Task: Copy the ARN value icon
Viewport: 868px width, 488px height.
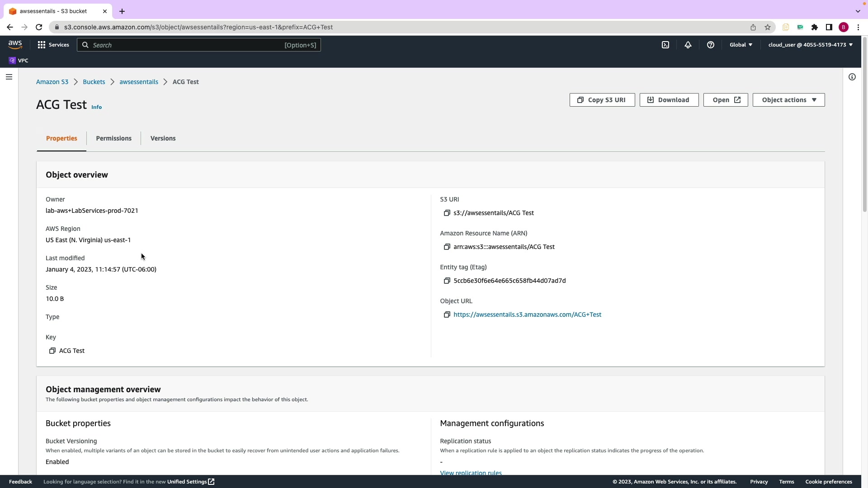Action: click(x=447, y=247)
